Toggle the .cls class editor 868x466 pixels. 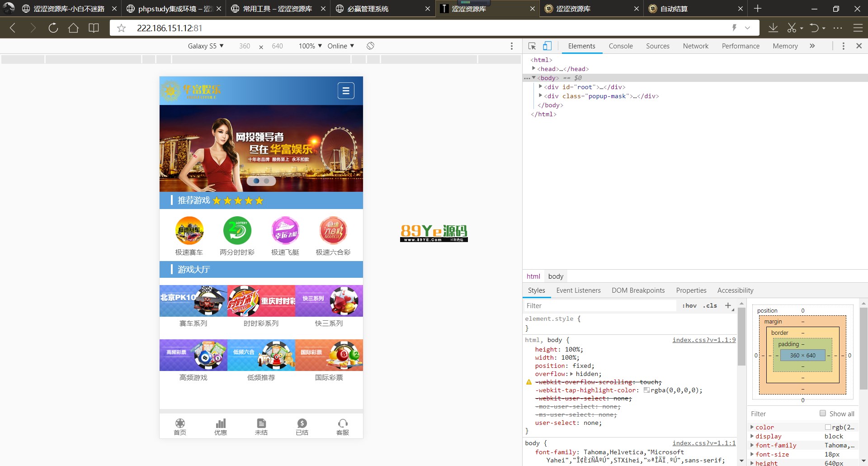click(710, 306)
